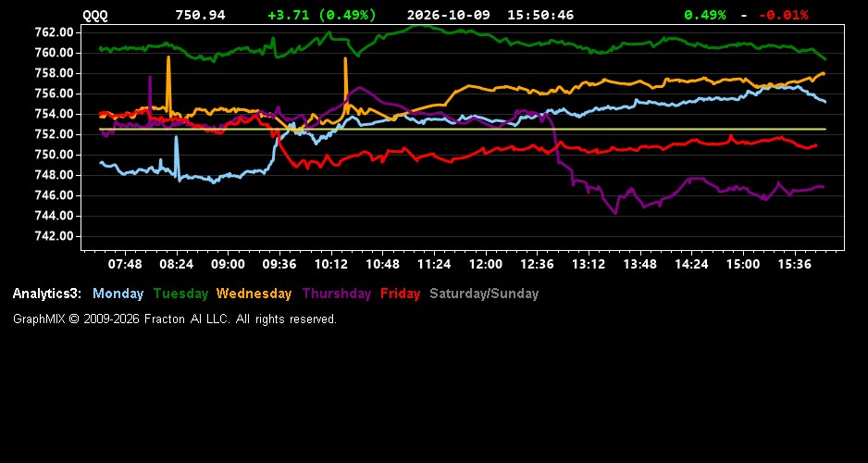Viewport: 868px width, 463px height.
Task: Click the 746.00 y-axis label
Action: [x=56, y=195]
